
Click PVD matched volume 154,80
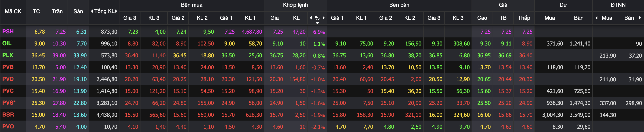coord(298,79)
